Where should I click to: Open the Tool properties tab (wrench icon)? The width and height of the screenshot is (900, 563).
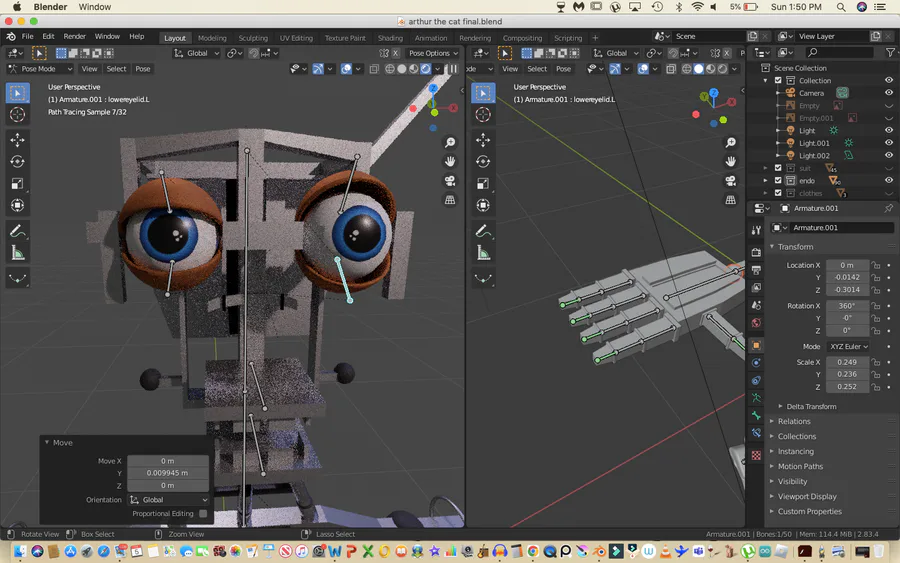tap(756, 230)
